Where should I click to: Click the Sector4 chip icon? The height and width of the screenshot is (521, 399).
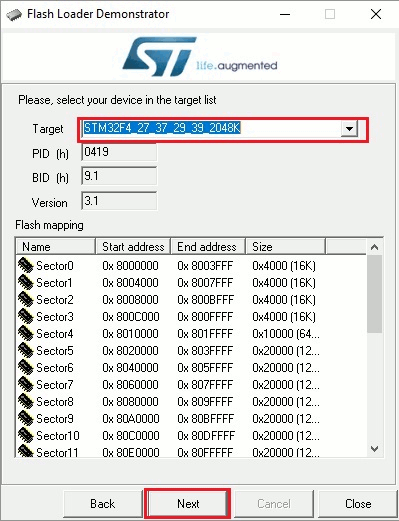pos(26,334)
